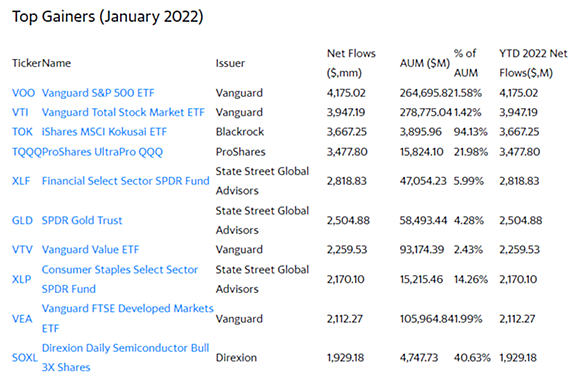Select AUM value 3,895.96
This screenshot has width=586, height=380.
point(421,132)
